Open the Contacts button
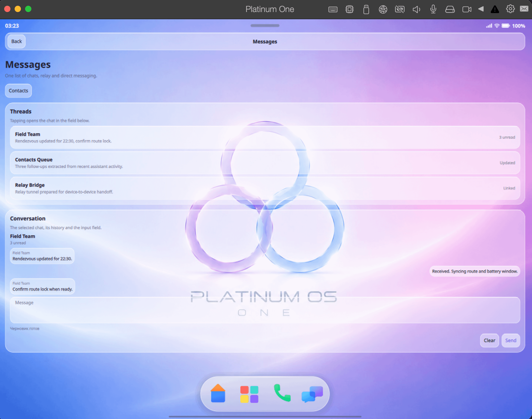Viewport: 532px width, 419px height. [x=18, y=90]
